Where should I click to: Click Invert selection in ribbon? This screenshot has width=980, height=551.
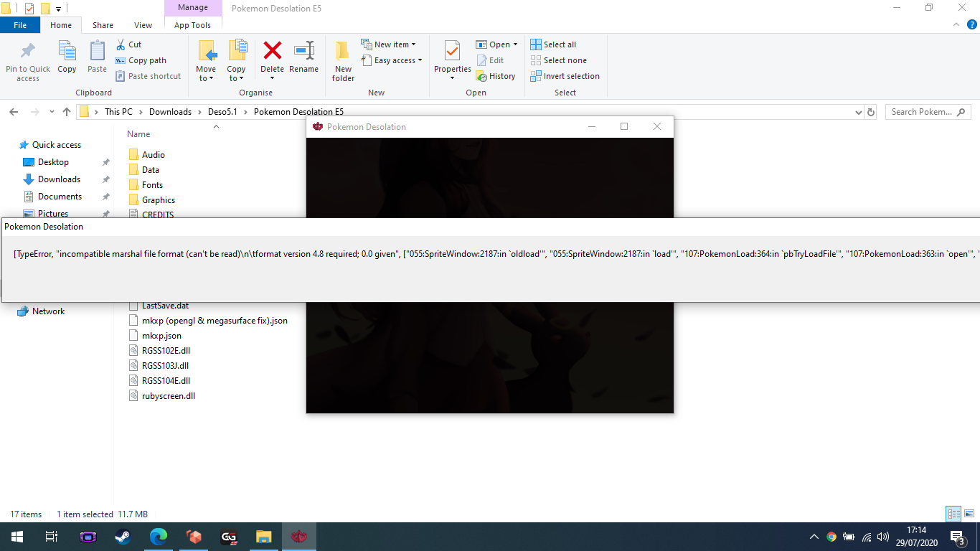tap(565, 76)
